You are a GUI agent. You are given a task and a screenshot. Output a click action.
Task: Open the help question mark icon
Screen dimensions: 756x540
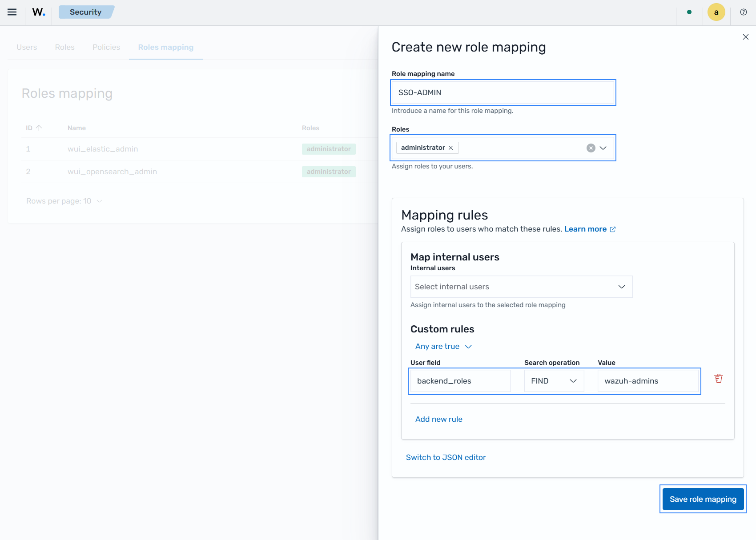coord(744,12)
